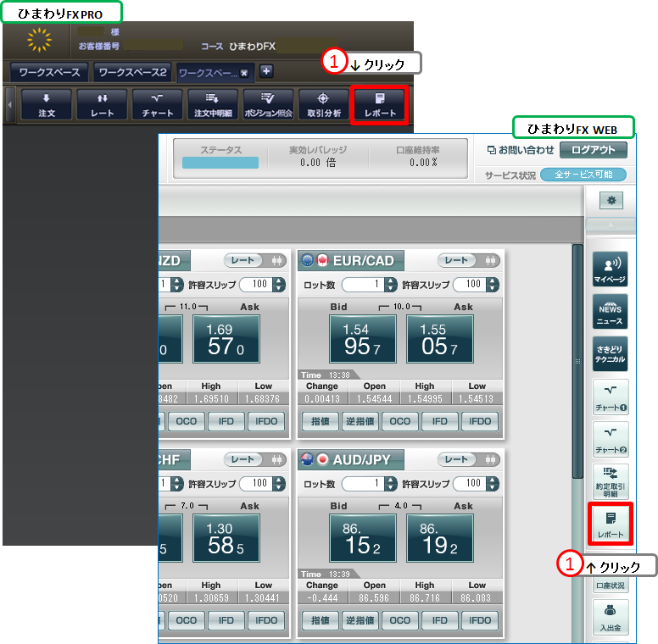Open チャート1 in the FX WEB sidebar
658x644 pixels.
[x=611, y=397]
